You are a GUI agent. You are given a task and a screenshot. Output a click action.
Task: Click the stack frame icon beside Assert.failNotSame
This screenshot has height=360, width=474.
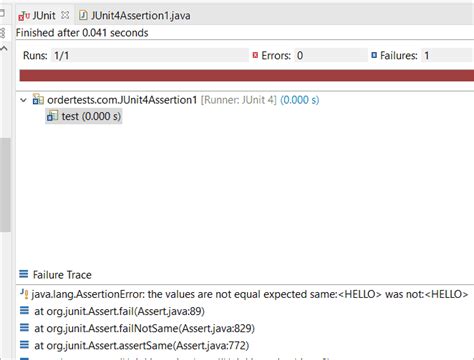24,328
